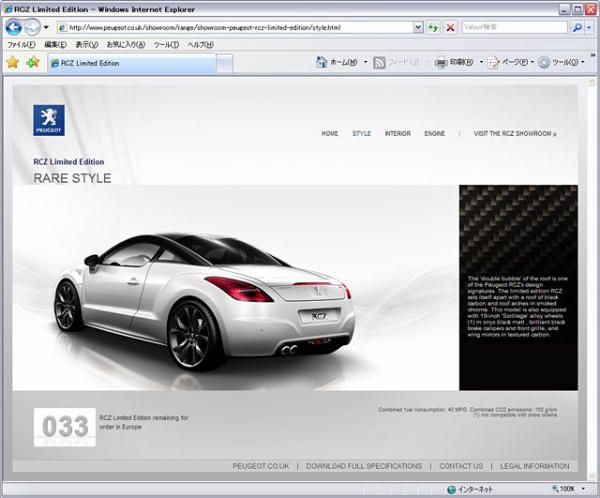Open the お気に入り(A) menu
This screenshot has height=498, width=600.
(126, 44)
